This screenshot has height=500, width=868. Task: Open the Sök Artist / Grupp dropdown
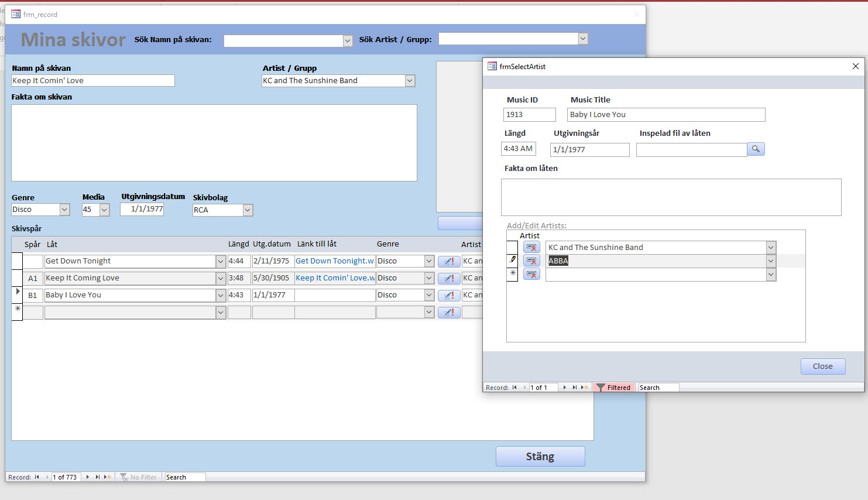583,39
